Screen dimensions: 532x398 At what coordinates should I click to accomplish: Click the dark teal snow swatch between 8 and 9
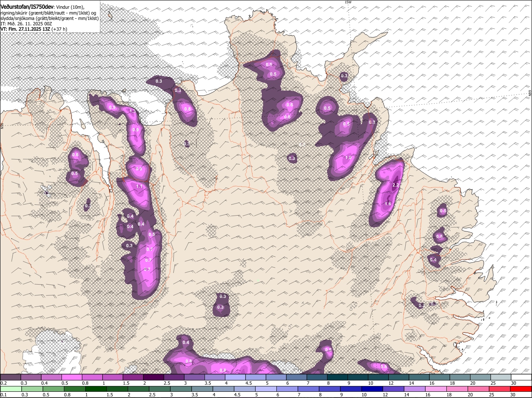click(x=337, y=377)
